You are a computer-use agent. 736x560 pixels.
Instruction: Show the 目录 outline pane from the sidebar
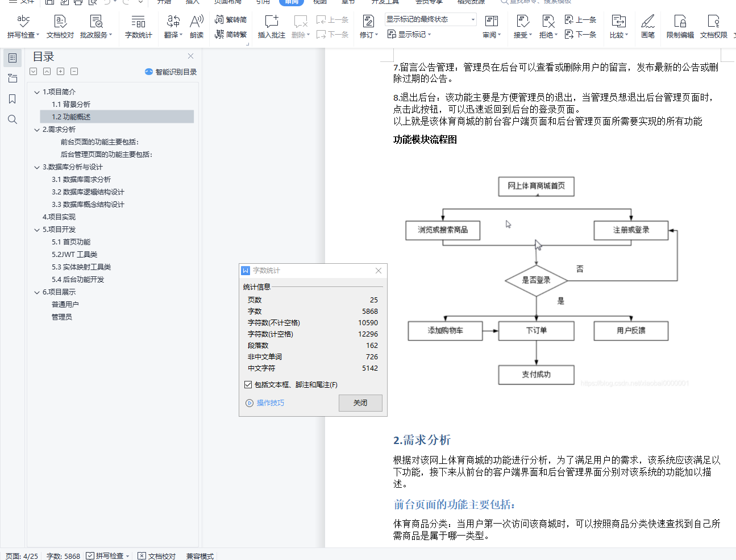pyautogui.click(x=13, y=57)
